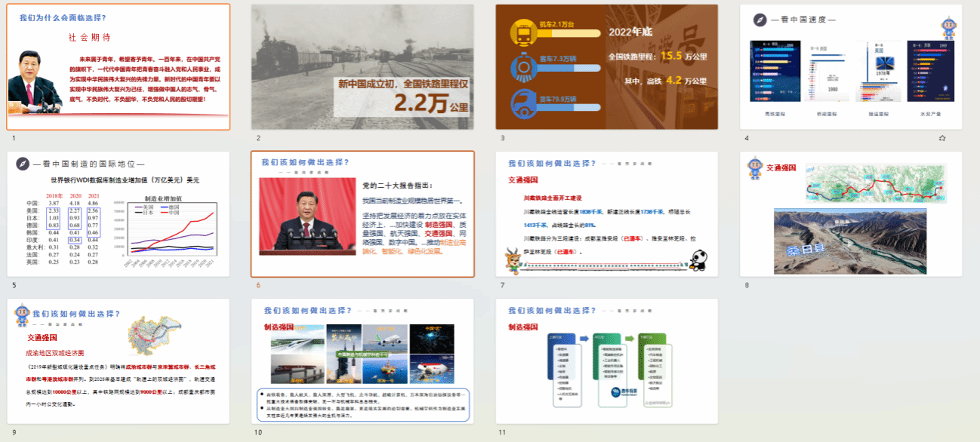Click the blue robot mascot on slide 8
The width and height of the screenshot is (980, 442).
tap(754, 168)
